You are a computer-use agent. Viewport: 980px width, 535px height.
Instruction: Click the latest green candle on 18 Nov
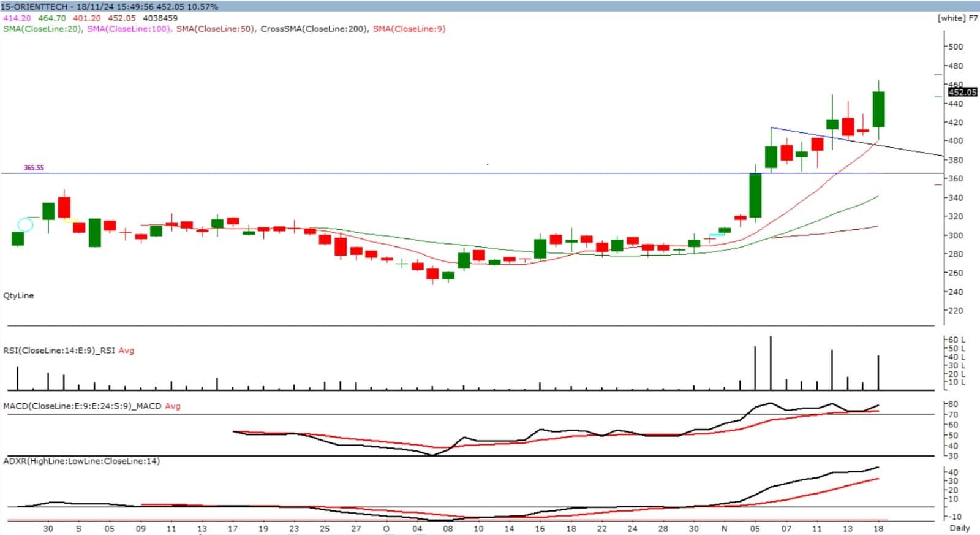tap(878, 109)
